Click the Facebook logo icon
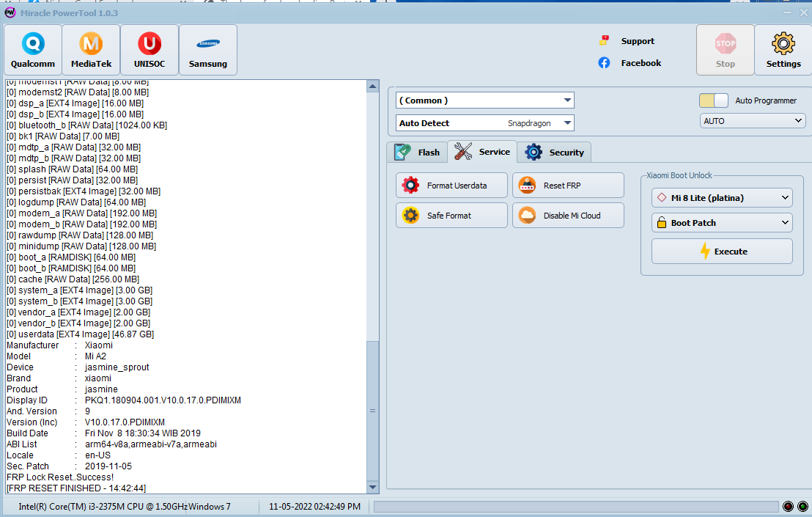 604,62
